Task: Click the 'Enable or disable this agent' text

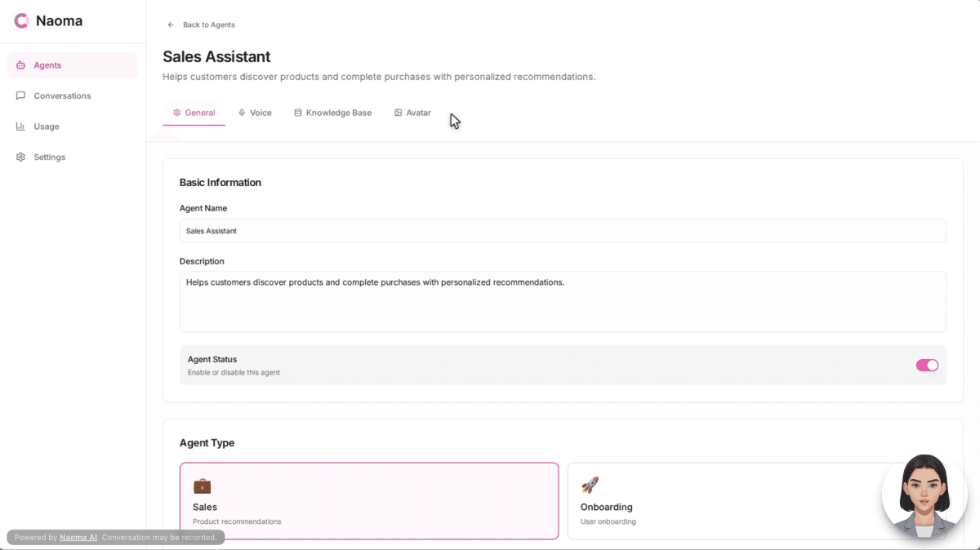Action: (x=234, y=373)
